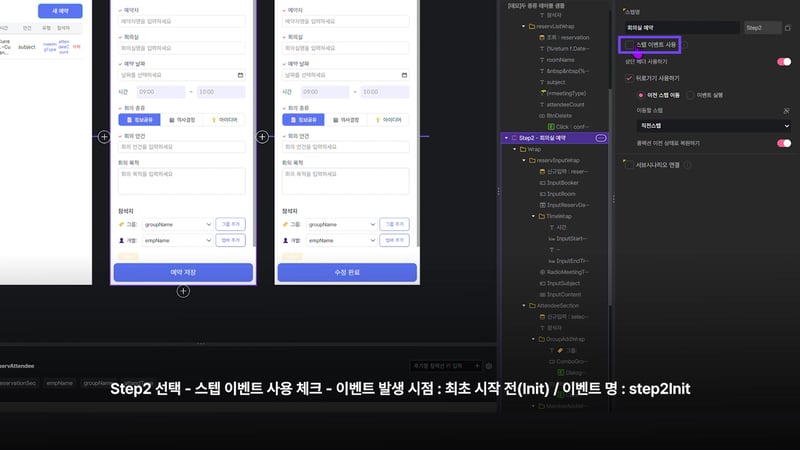
Task: Uncheck the 뒤로가기 사용하기 checkbox
Action: coord(630,78)
